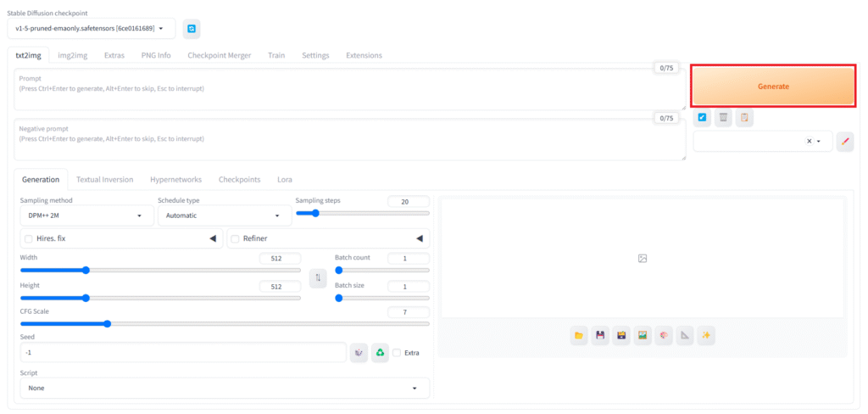868x414 pixels.
Task: Save image using the floppy disk icon
Action: [x=600, y=336]
